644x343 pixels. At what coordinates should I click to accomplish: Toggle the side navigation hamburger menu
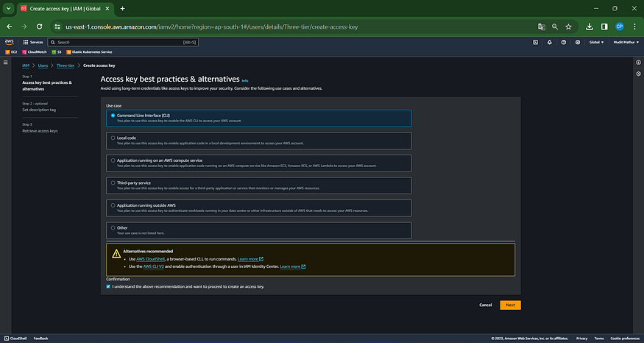tap(5, 63)
